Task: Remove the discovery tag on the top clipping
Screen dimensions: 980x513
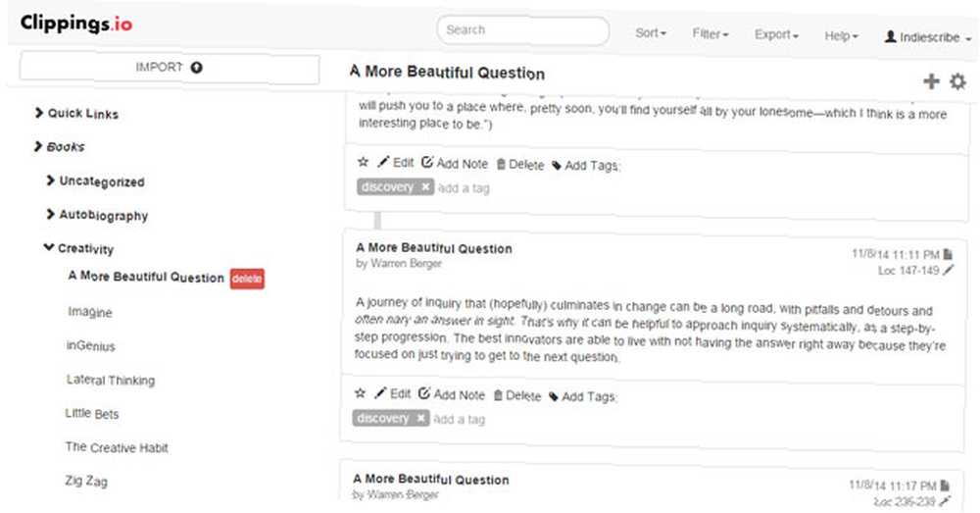Action: (x=425, y=186)
